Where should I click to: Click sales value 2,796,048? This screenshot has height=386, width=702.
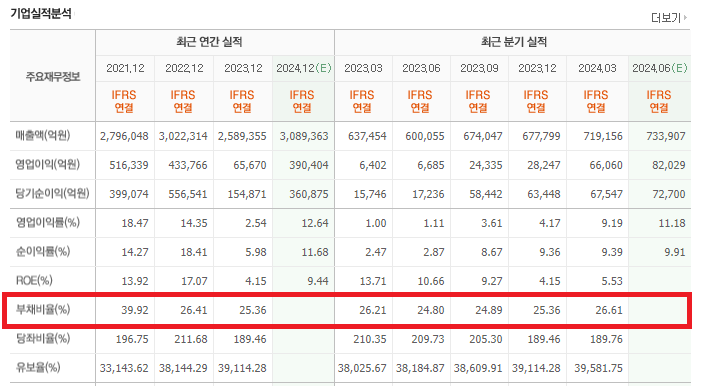[x=124, y=136]
